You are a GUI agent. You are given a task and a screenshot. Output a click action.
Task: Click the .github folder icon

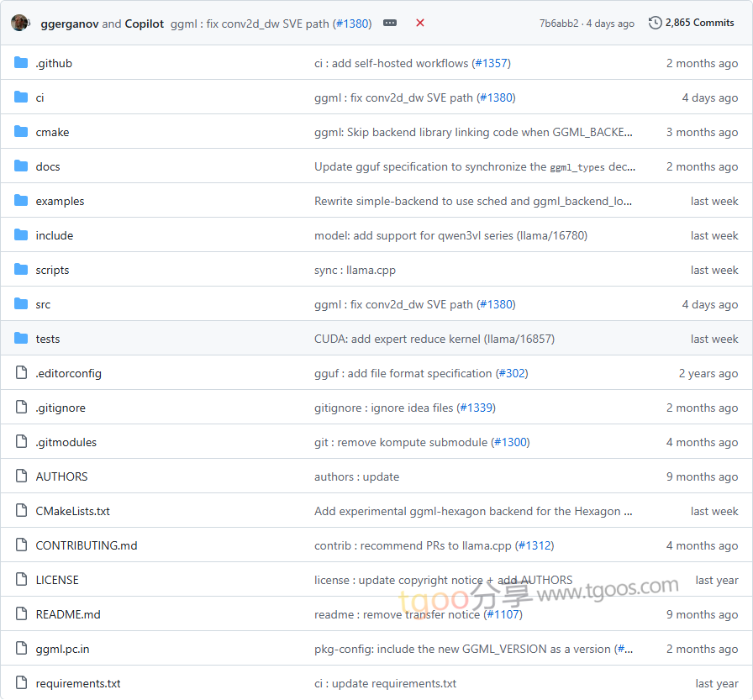(x=21, y=63)
